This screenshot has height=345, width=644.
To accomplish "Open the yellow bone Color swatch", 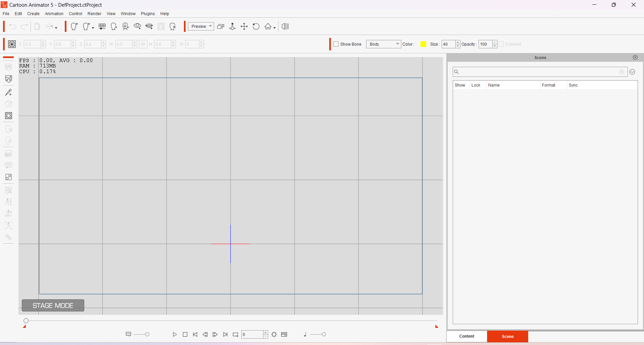I will (x=424, y=44).
